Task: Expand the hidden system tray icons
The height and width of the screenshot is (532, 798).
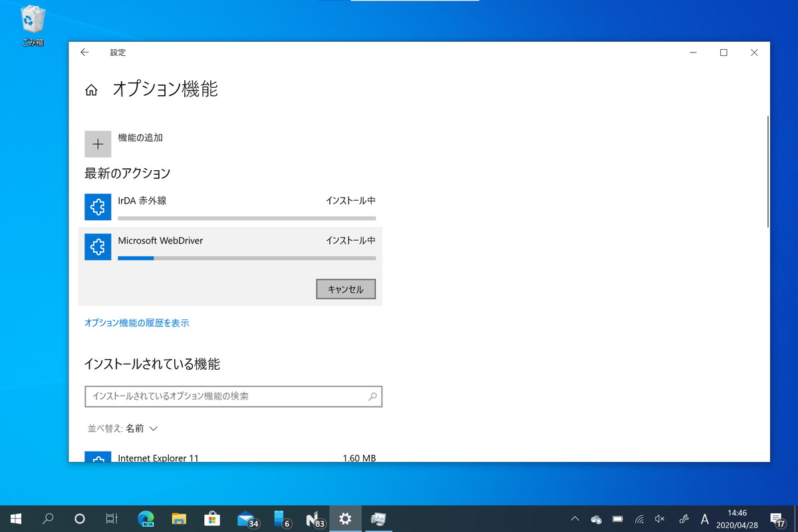Action: (x=574, y=518)
